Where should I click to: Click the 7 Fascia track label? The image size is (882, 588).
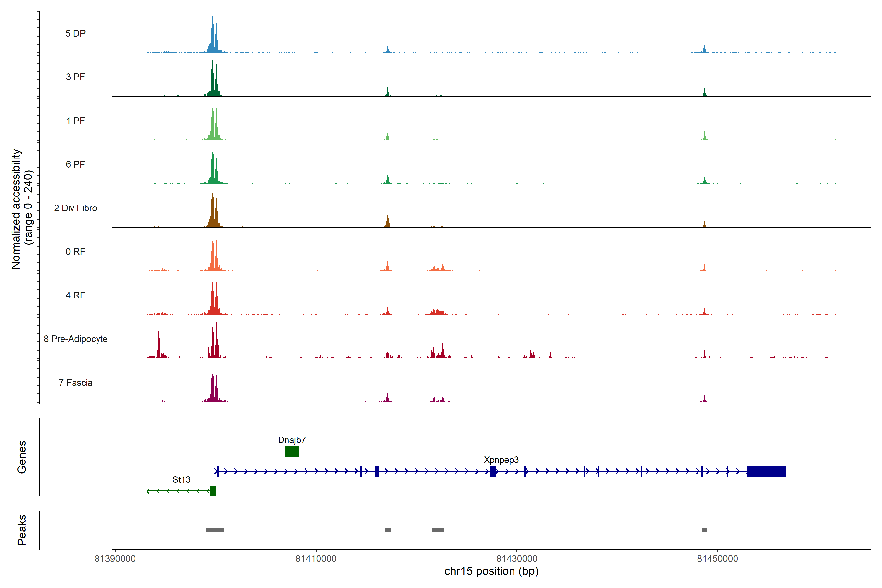[75, 383]
